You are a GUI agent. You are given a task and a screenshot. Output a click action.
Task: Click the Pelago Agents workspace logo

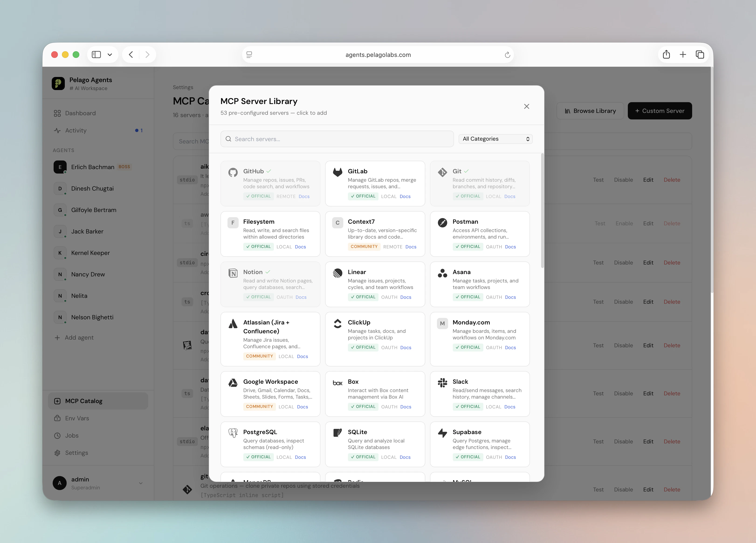(58, 83)
